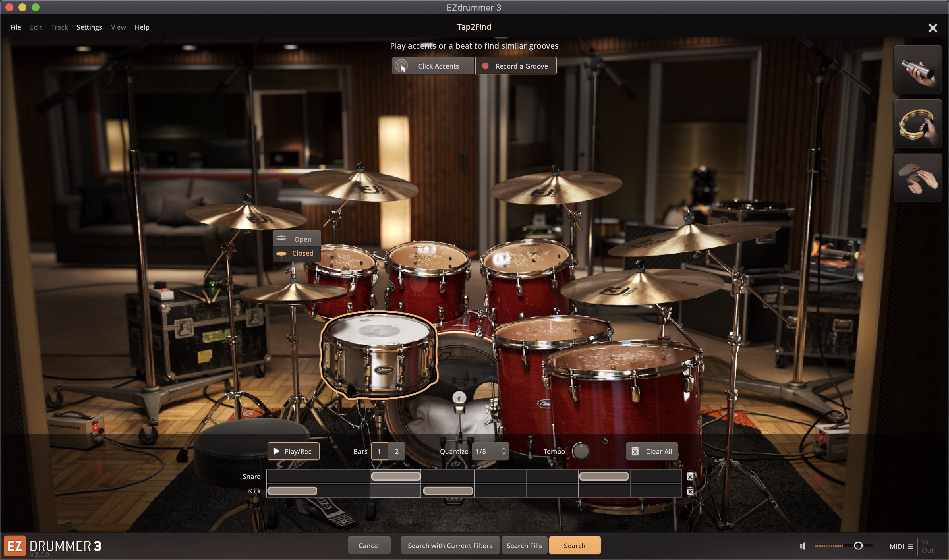The width and height of the screenshot is (949, 560).
Task: Choose Closed hi-hat articulation
Action: pos(297,253)
